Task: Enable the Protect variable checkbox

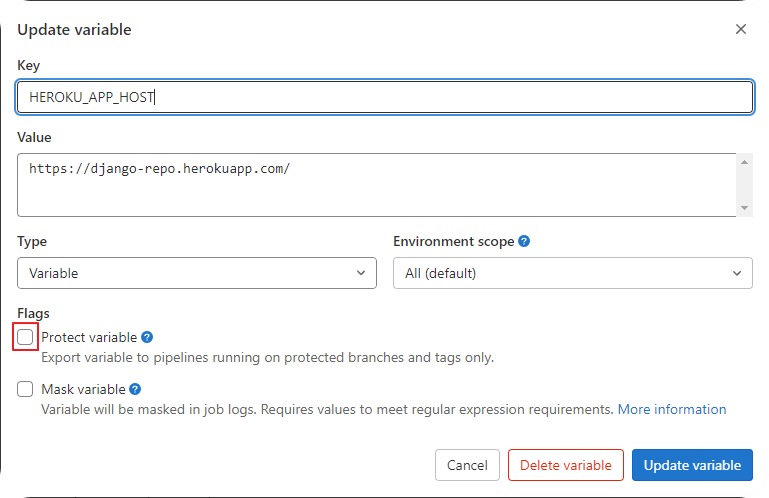Action: coord(25,337)
